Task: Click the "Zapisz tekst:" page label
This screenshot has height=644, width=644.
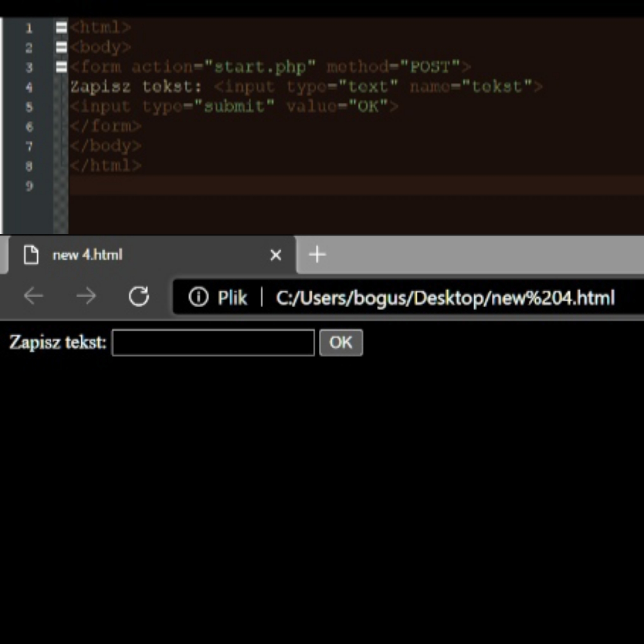Action: point(58,343)
